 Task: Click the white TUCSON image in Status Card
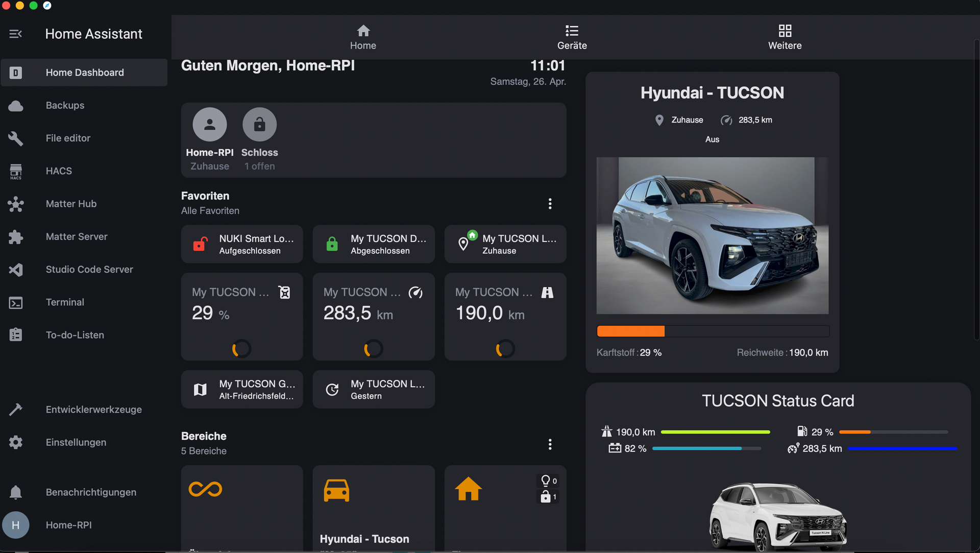(x=778, y=517)
